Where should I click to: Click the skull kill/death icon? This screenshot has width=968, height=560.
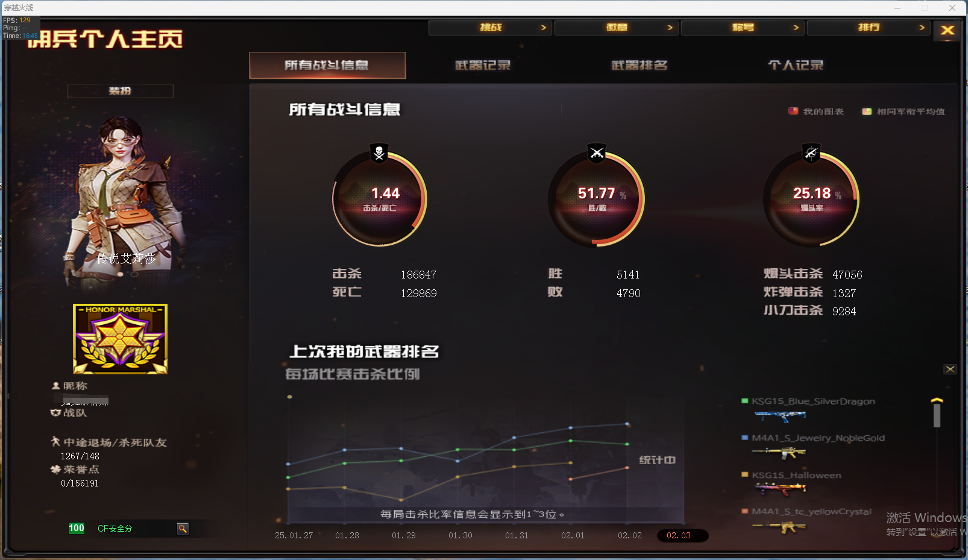379,153
